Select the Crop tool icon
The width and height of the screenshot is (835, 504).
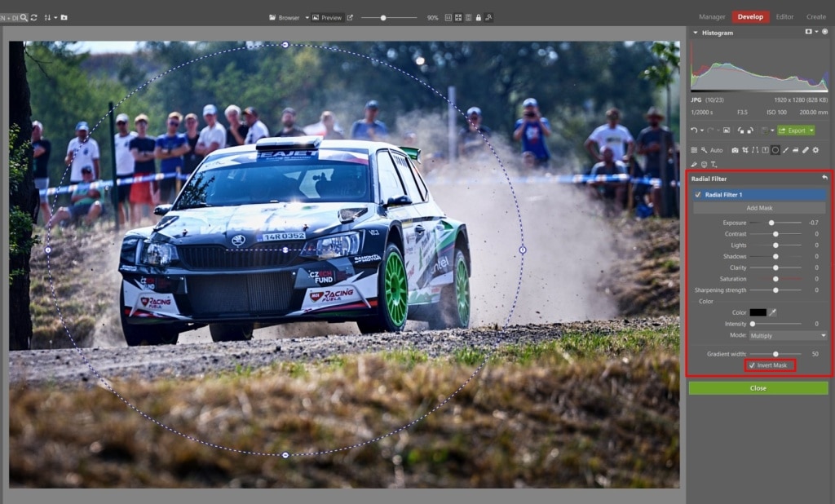point(745,150)
